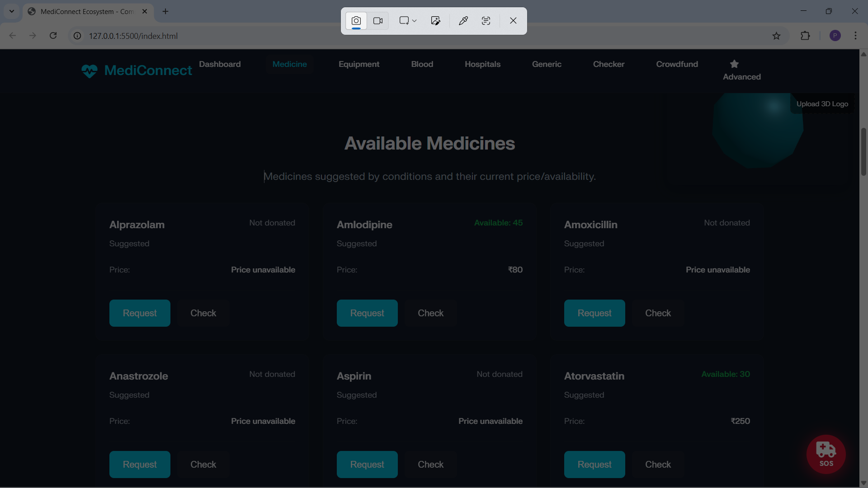This screenshot has height=488, width=868.
Task: Click the MediConnect heart logo
Action: (x=90, y=71)
